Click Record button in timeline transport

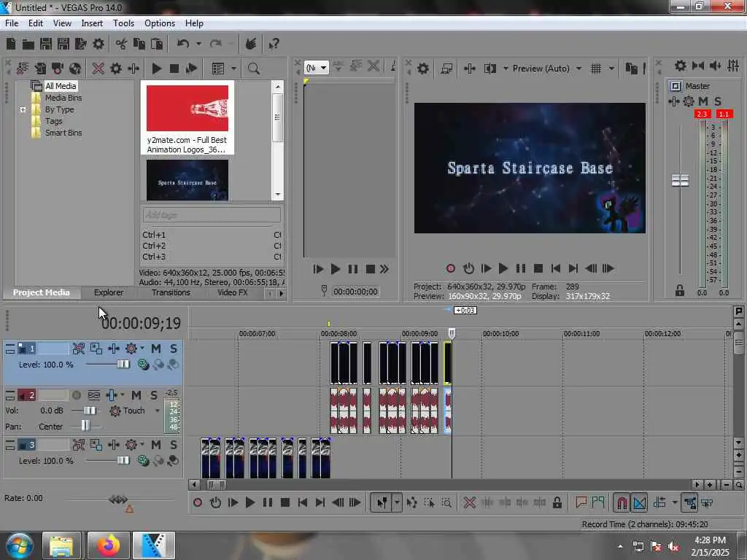pos(198,502)
